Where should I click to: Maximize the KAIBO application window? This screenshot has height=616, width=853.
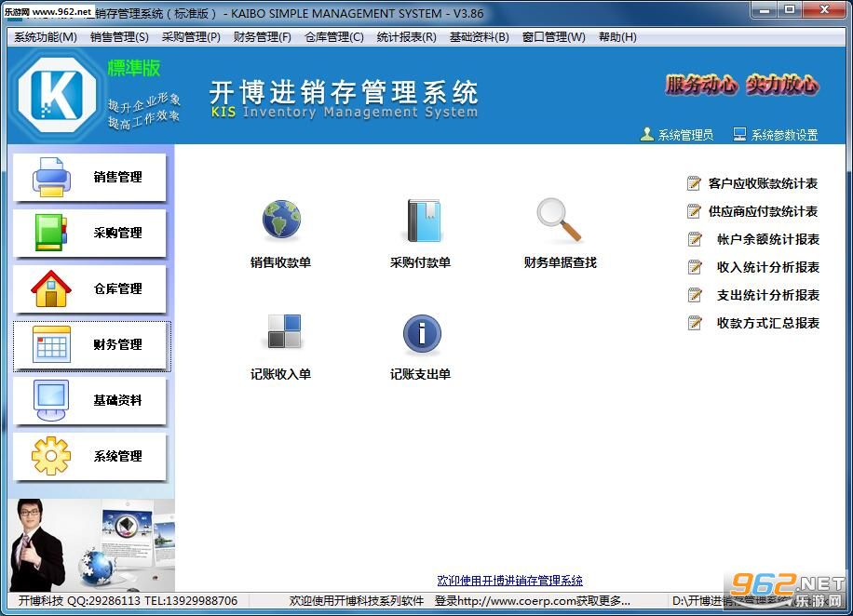point(790,10)
